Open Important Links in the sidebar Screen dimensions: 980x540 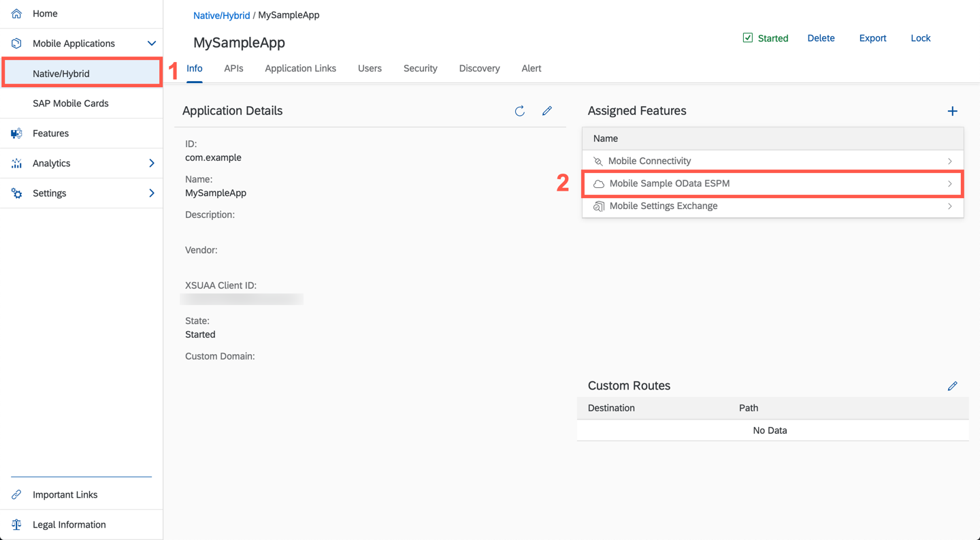point(82,495)
